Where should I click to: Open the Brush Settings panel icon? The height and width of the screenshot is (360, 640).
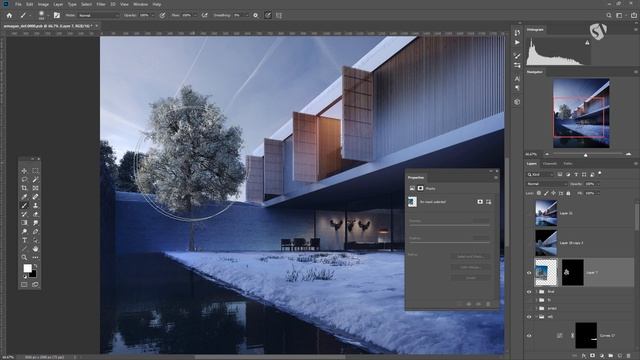(x=57, y=16)
